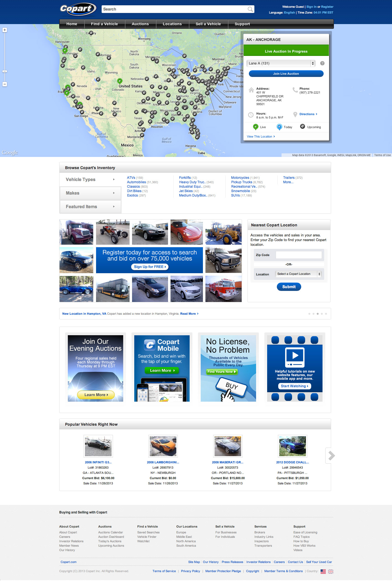Click Read More on Hampton news
392x581 pixels.
point(189,314)
